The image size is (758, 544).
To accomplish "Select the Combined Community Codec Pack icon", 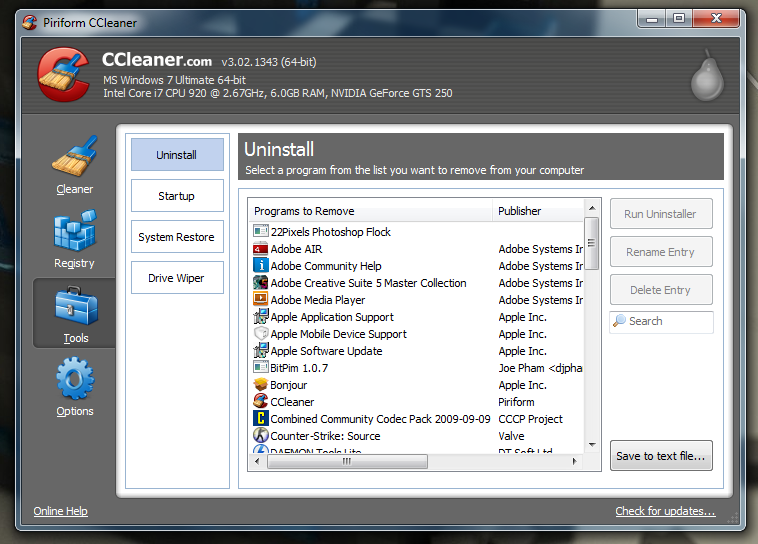I will click(261, 418).
